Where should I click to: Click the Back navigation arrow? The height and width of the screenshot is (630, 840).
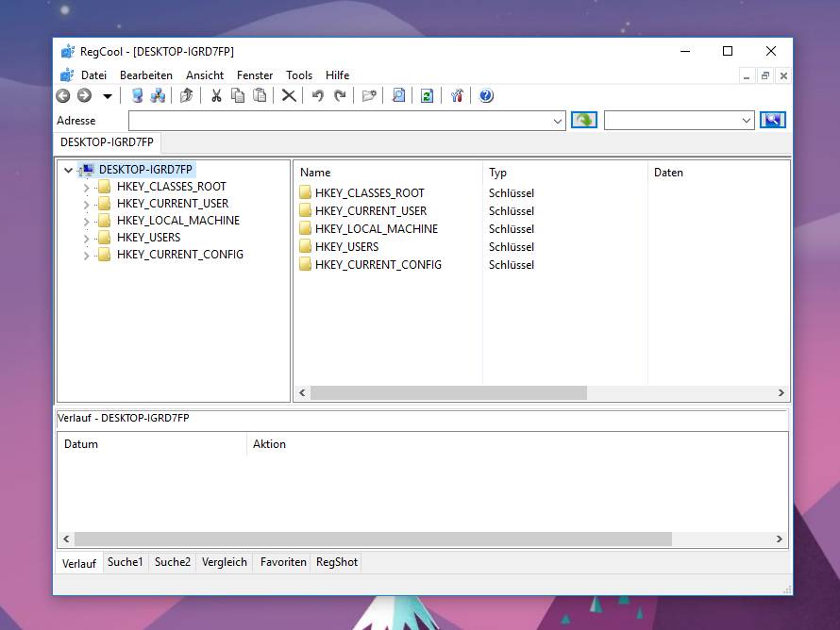point(62,95)
